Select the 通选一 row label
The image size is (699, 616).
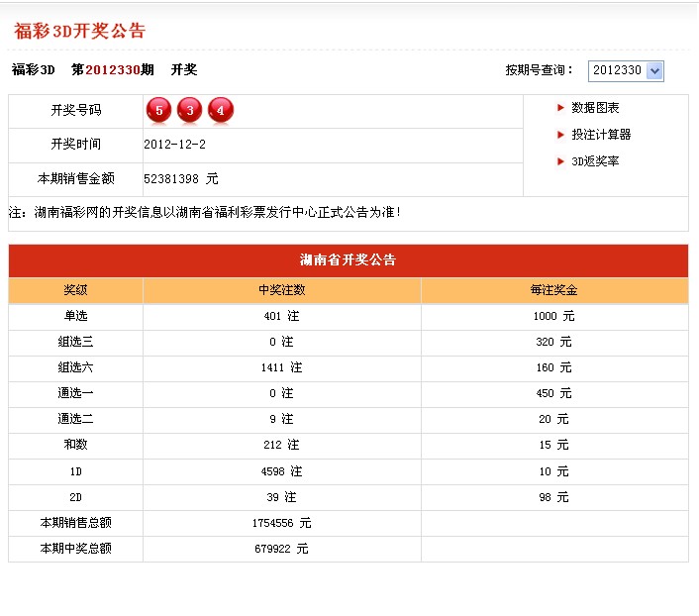76,393
